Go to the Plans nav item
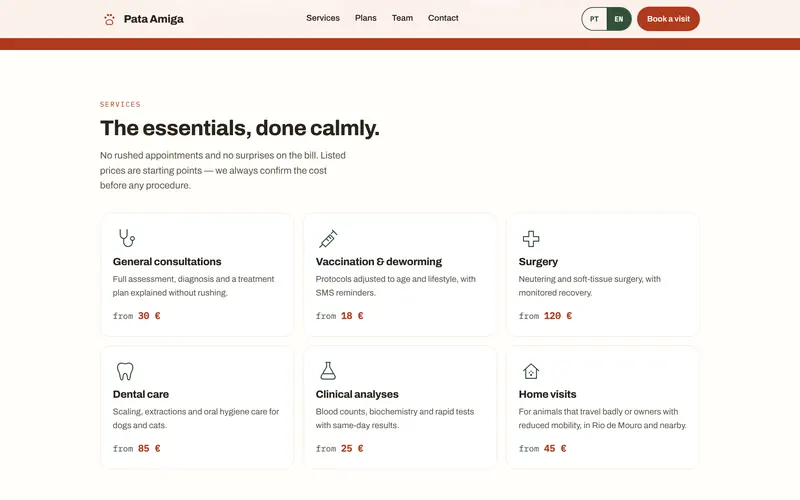Image resolution: width=800 pixels, height=500 pixels. pos(366,18)
